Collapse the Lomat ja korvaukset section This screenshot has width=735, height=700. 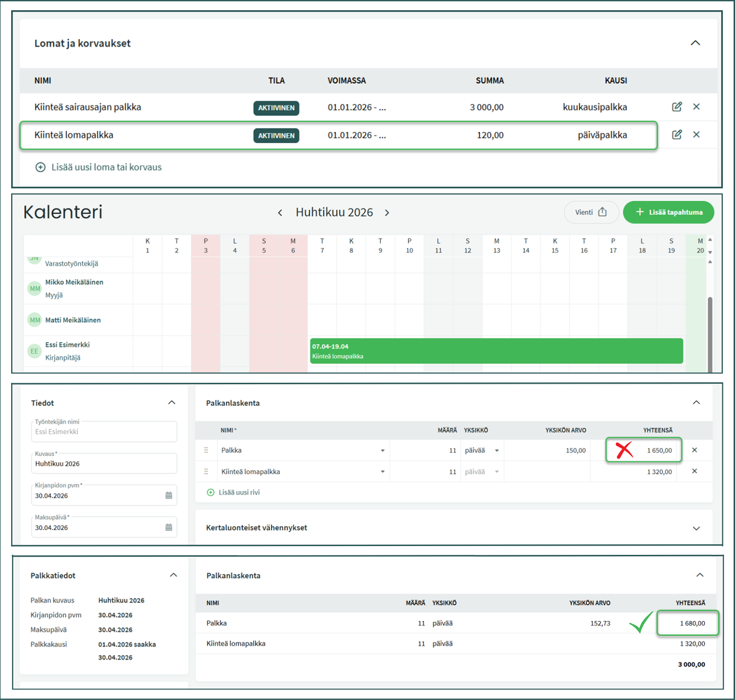point(695,43)
